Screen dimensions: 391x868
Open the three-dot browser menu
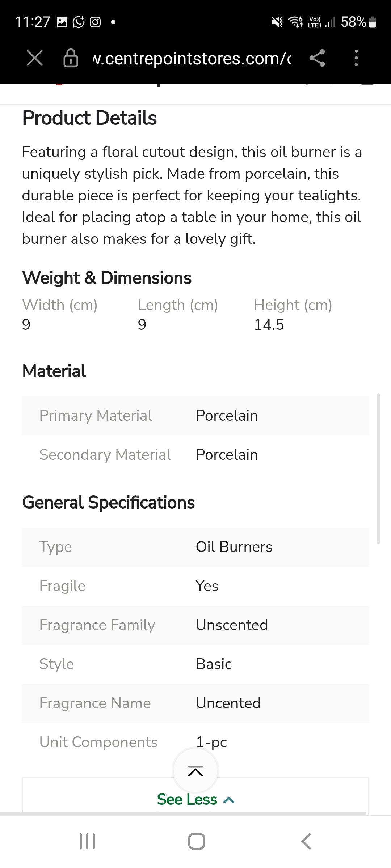[356, 58]
